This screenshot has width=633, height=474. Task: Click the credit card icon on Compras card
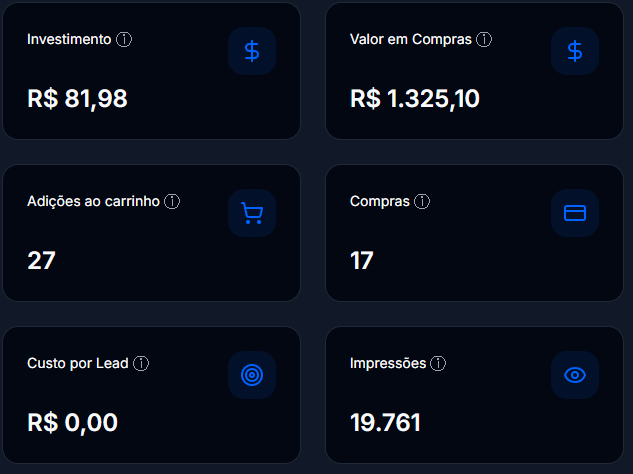575,213
